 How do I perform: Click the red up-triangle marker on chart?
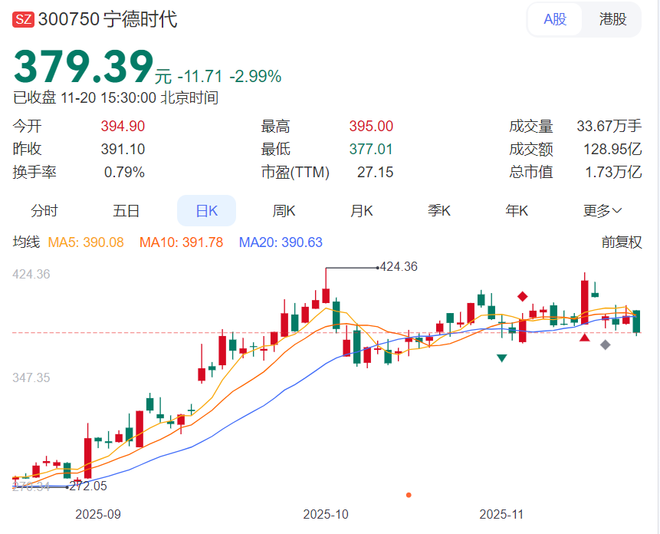coord(585,337)
